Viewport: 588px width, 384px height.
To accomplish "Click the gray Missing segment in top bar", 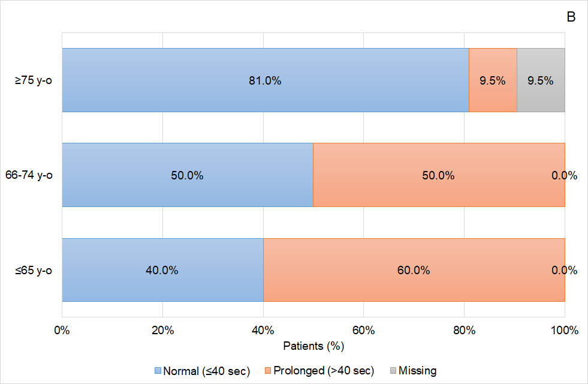I will tap(540, 80).
